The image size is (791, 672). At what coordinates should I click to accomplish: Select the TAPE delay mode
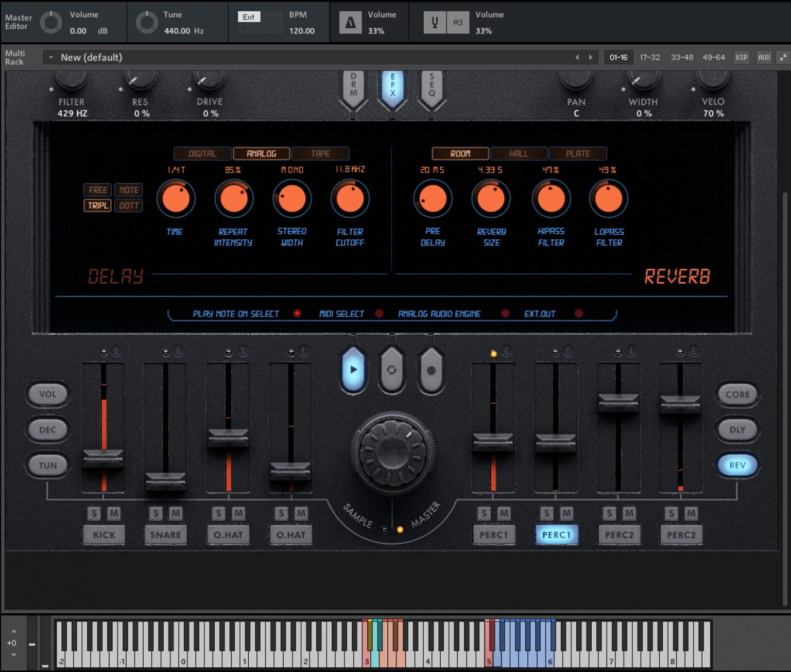(320, 153)
